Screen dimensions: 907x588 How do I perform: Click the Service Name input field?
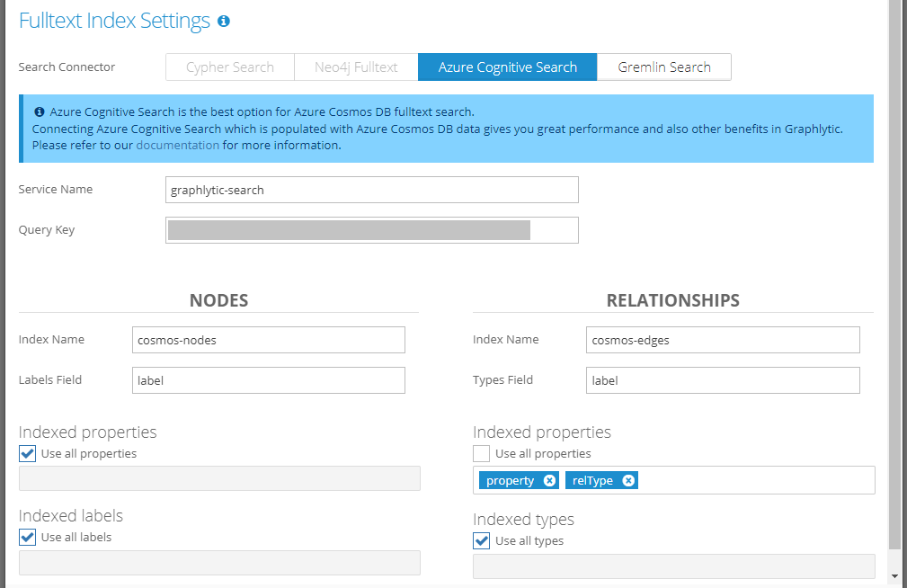click(x=372, y=190)
